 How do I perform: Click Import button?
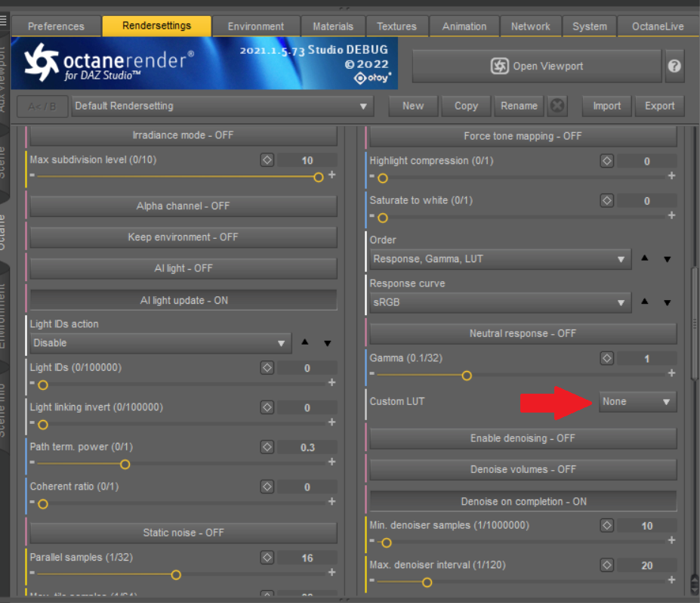click(606, 107)
